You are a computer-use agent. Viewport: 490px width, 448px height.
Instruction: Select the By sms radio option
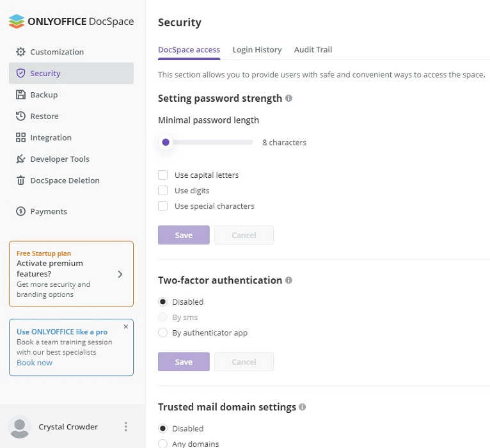coord(163,317)
